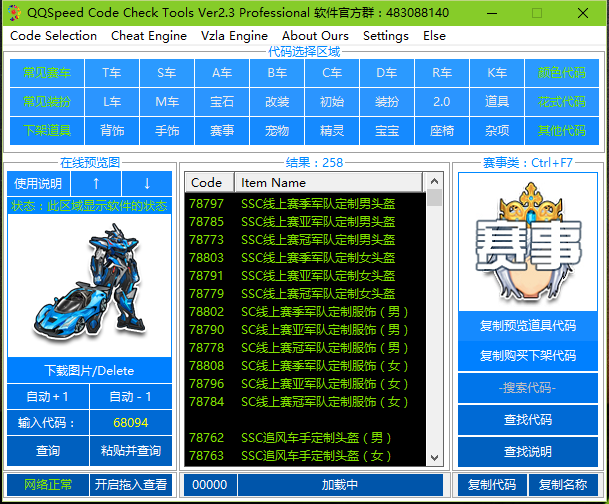Click the 搜索代码 search field
The width and height of the screenshot is (609, 504).
(x=528, y=388)
